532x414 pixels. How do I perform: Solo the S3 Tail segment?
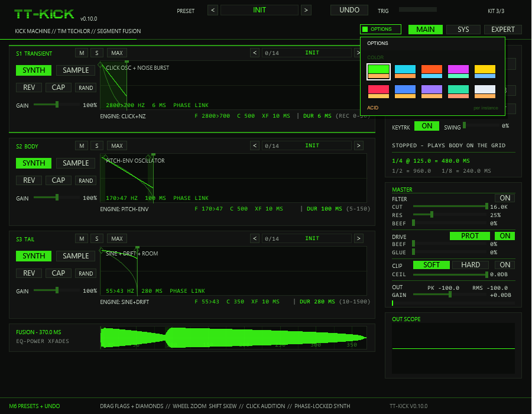97,239
